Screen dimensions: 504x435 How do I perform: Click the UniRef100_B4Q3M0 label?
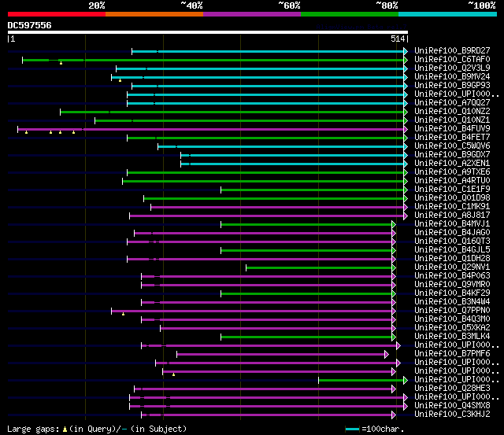click(x=452, y=319)
